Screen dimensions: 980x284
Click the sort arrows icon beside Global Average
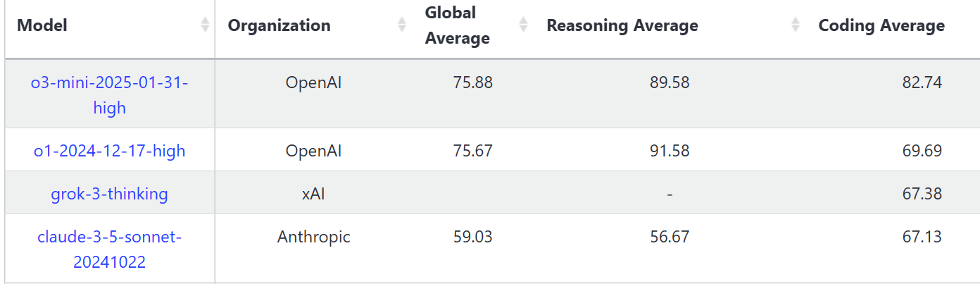coord(524,25)
